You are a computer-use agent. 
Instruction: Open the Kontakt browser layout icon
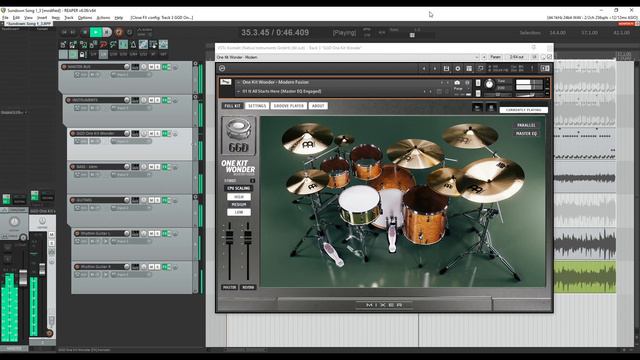(469, 69)
